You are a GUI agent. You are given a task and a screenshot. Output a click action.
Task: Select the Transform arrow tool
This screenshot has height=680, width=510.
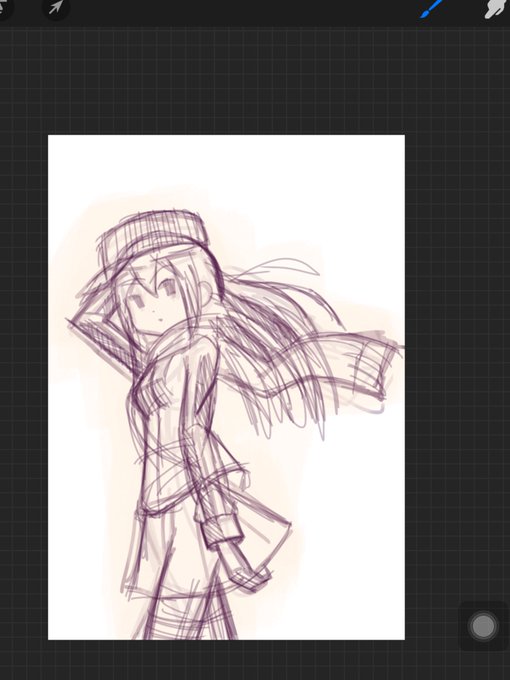tap(56, 7)
